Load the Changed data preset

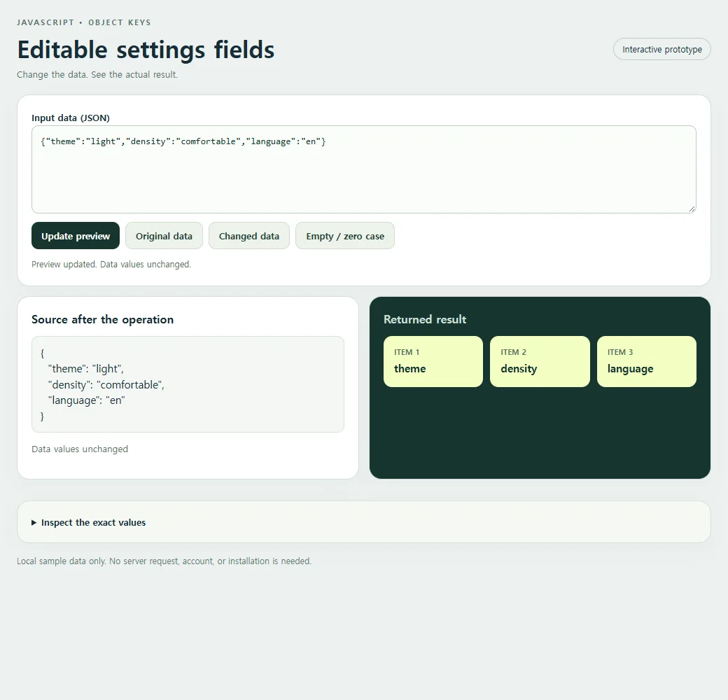coord(249,236)
